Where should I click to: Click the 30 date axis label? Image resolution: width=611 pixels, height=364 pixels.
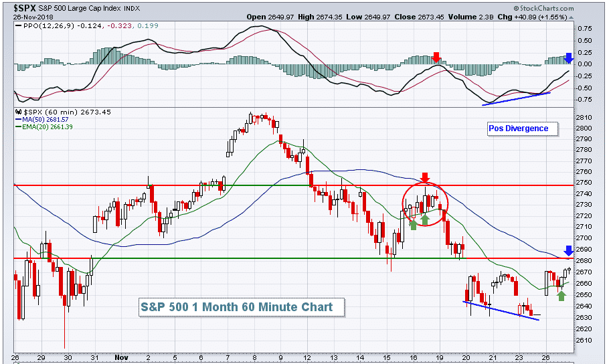click(68, 357)
